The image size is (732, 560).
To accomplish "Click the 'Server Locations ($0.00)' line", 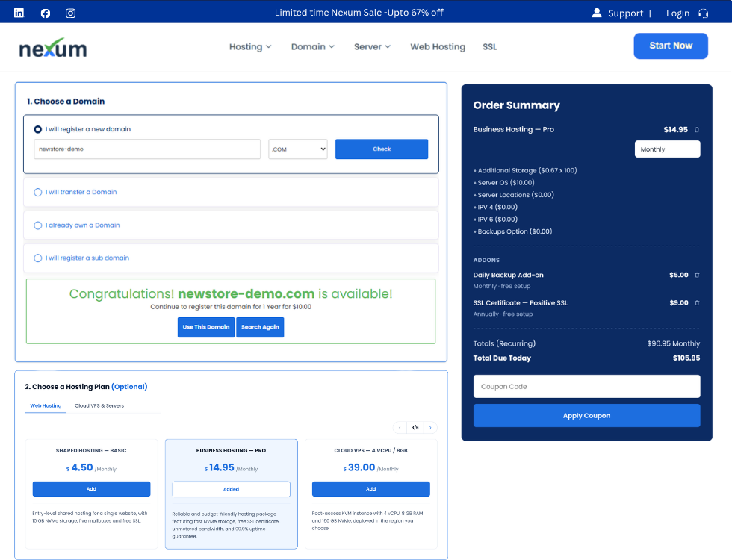I will [514, 195].
